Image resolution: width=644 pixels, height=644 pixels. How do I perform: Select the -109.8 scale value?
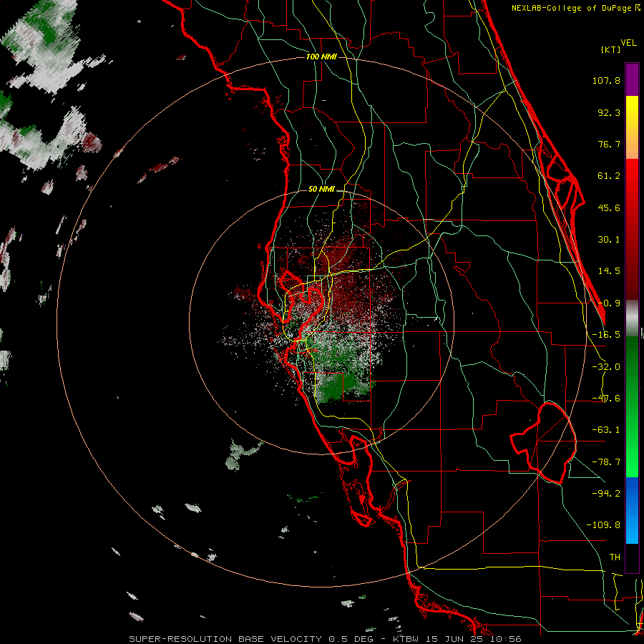coord(603,525)
